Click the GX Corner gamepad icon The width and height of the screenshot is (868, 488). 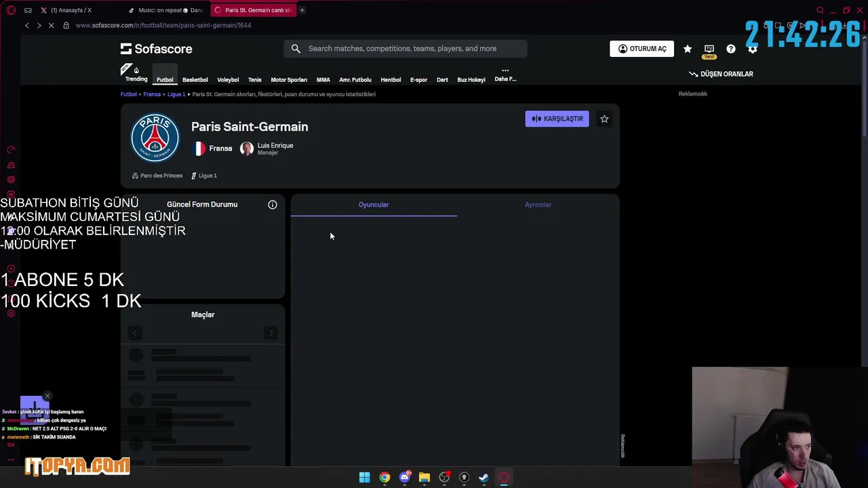[x=28, y=10]
